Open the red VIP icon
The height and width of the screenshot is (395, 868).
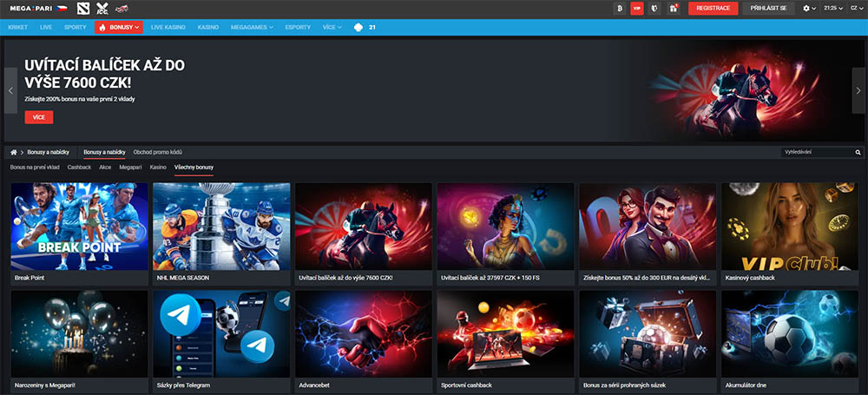tap(637, 8)
